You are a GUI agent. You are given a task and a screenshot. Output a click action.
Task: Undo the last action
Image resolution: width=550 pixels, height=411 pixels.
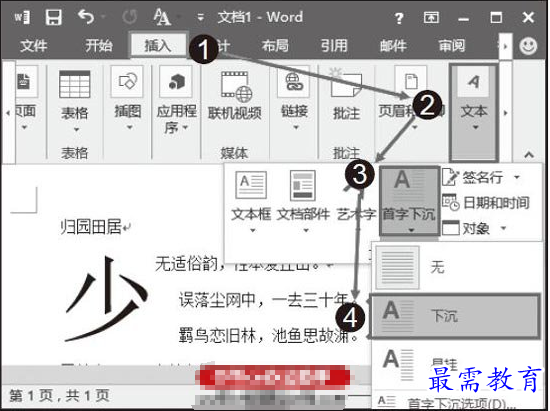[x=86, y=16]
